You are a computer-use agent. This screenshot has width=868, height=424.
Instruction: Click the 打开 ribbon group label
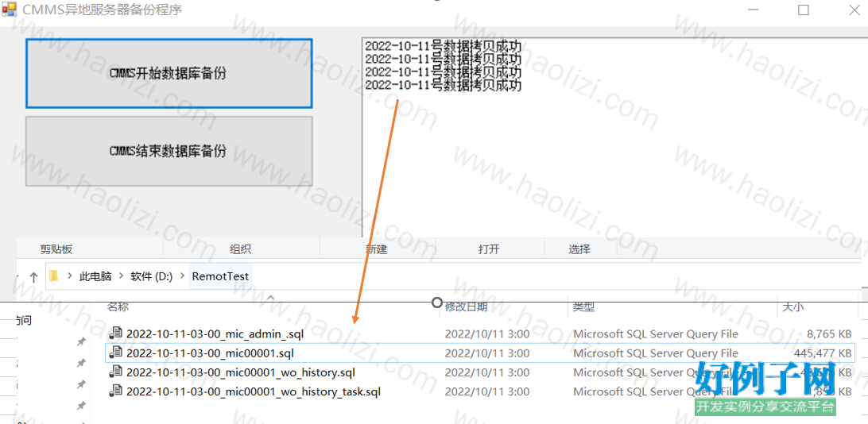pos(489,249)
